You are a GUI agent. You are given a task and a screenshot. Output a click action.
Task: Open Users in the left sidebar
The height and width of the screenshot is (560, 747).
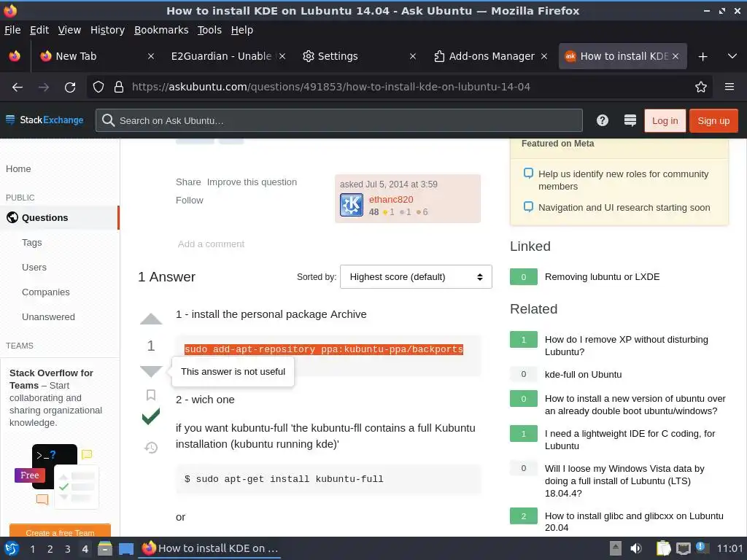(x=34, y=267)
